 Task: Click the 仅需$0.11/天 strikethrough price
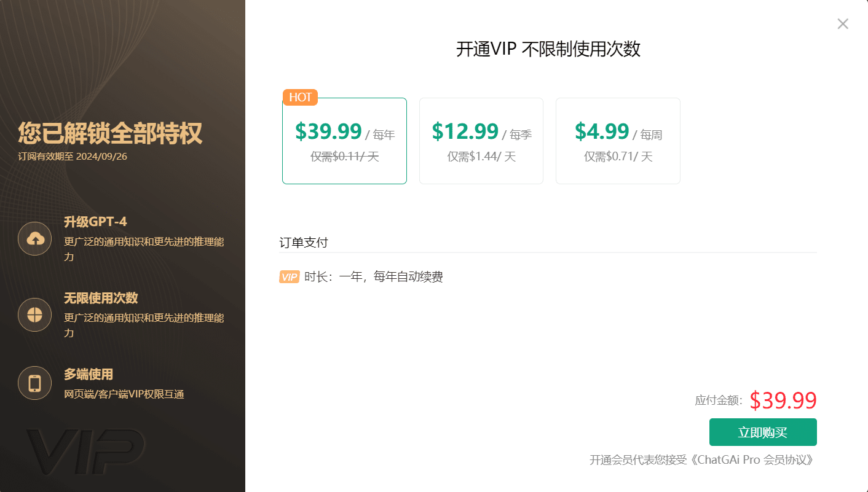344,157
